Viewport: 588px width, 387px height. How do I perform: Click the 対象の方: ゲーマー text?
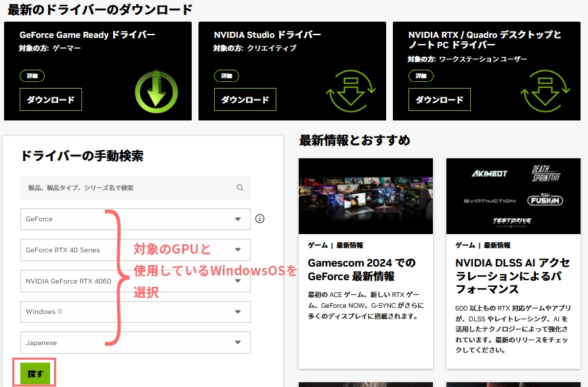tap(50, 48)
